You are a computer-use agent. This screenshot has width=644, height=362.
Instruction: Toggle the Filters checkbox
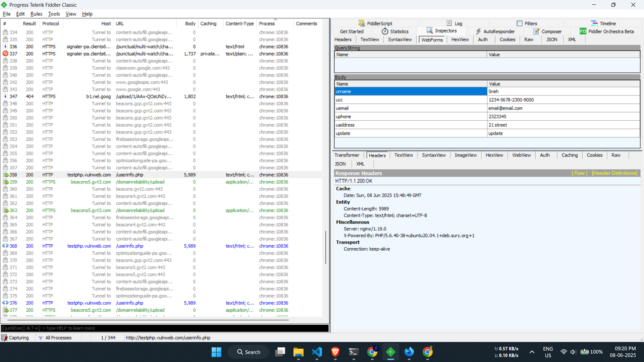click(x=520, y=23)
